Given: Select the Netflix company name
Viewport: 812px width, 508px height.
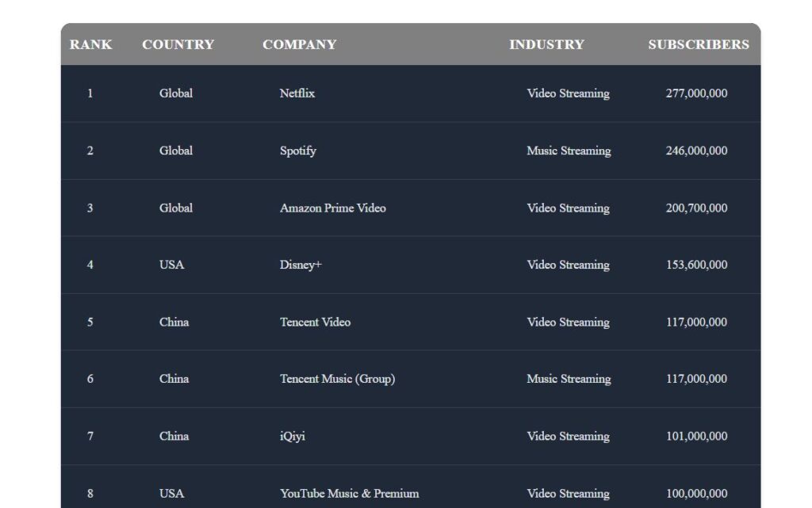Looking at the screenshot, I should 297,94.
